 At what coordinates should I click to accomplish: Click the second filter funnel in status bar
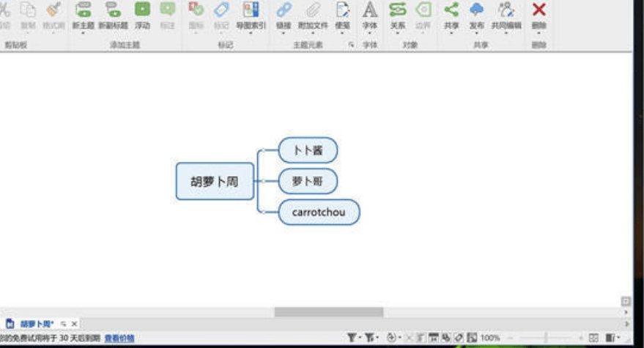[370, 338]
